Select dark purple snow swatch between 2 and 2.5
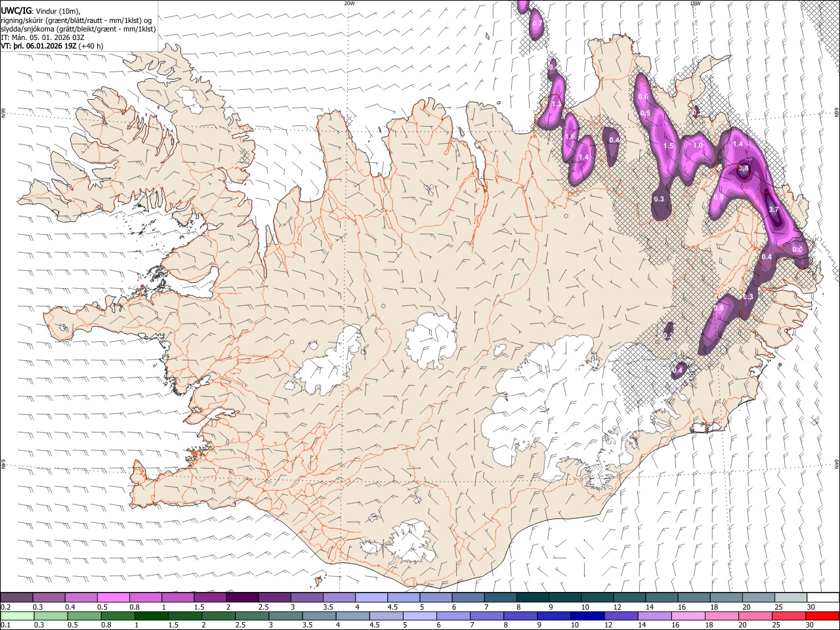Image resolution: width=840 pixels, height=630 pixels. pos(241,597)
